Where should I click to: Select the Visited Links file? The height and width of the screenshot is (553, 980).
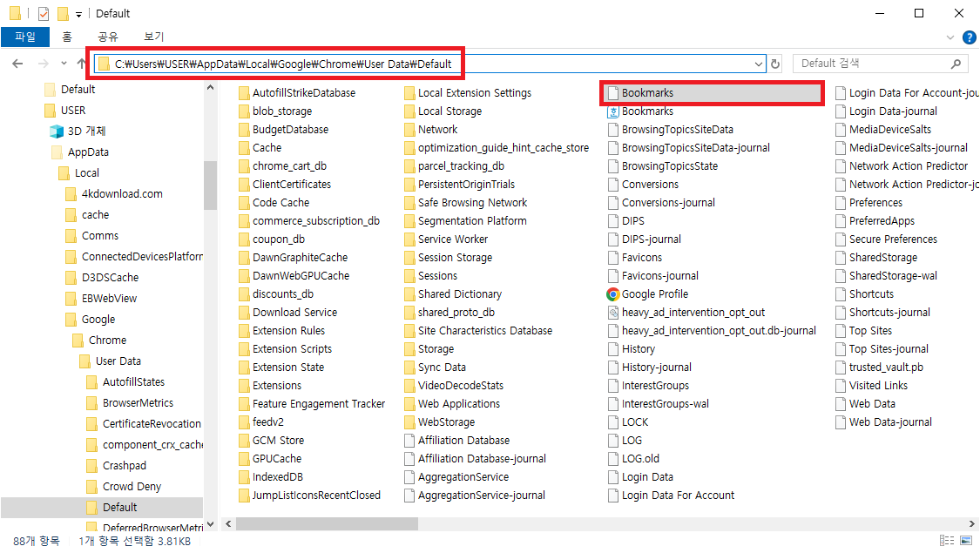[878, 386]
